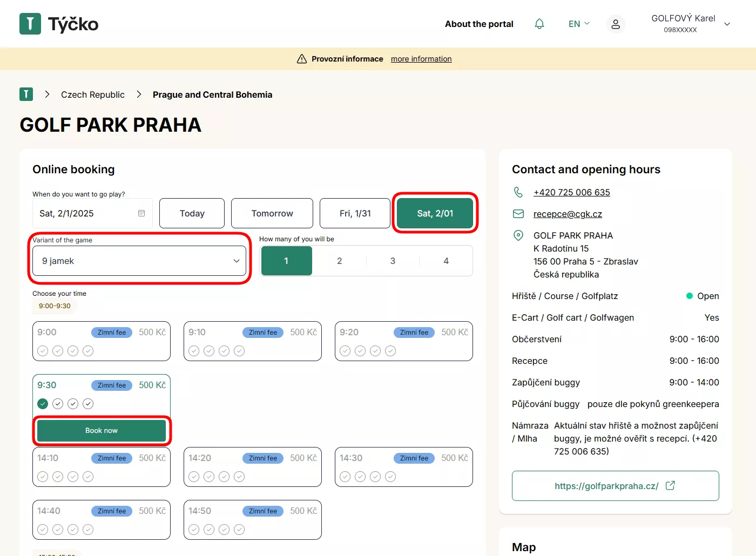Toggle first player check in 14:50 slot
Image resolution: width=756 pixels, height=556 pixels.
(194, 530)
